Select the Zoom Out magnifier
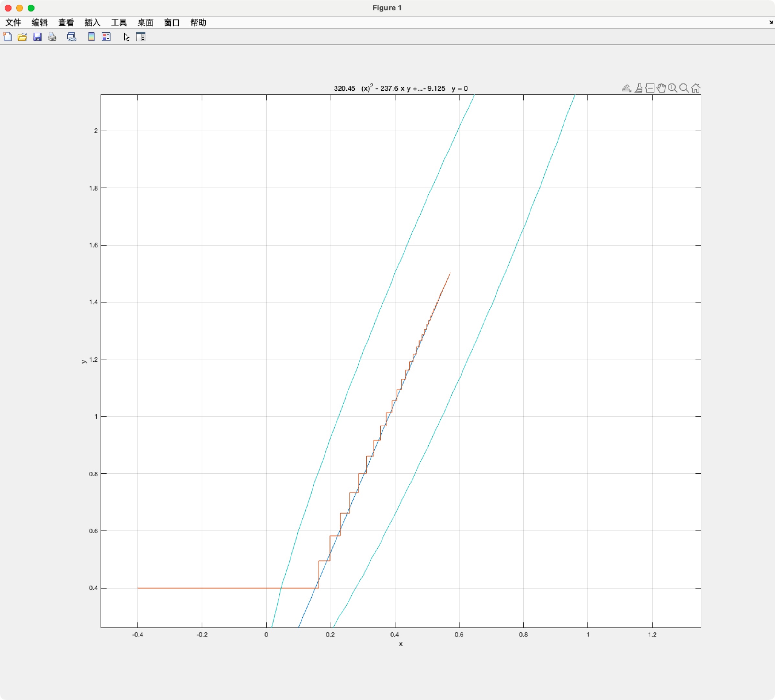Image resolution: width=775 pixels, height=700 pixels. pyautogui.click(x=684, y=88)
